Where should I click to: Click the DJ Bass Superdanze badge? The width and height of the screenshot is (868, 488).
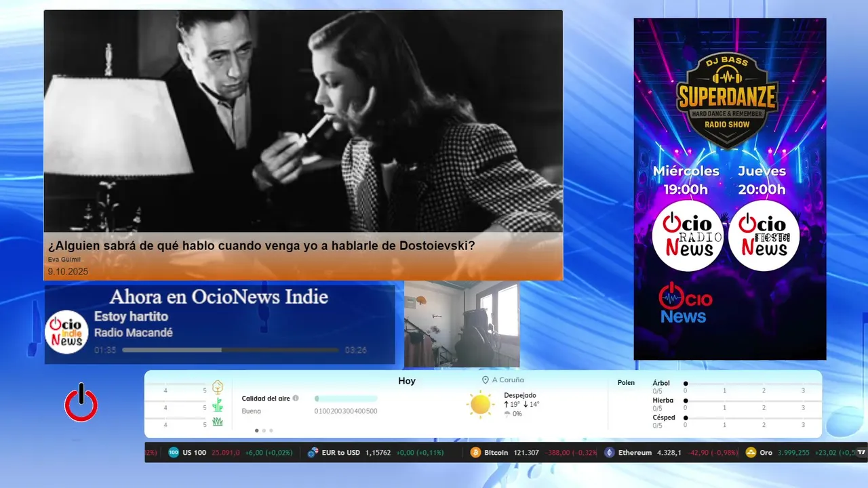coord(727,100)
